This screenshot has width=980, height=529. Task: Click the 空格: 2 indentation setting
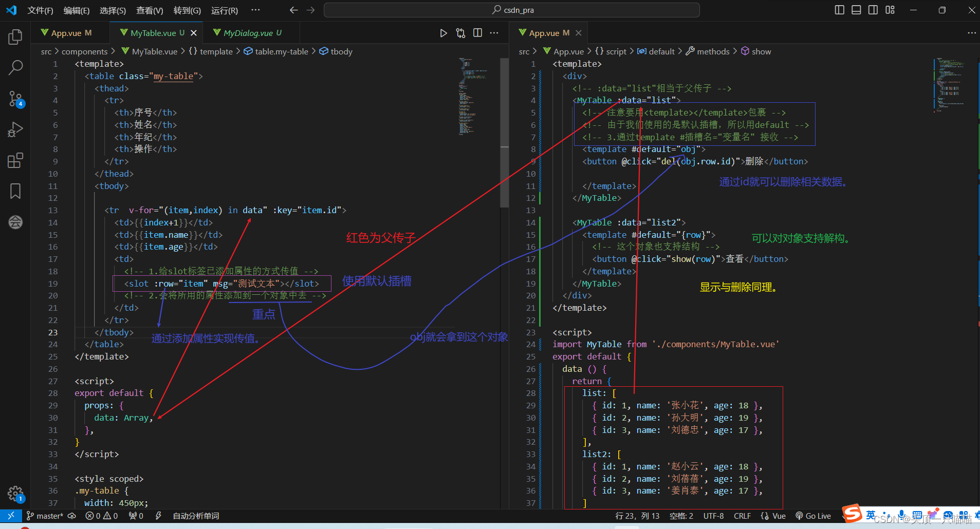click(x=681, y=516)
